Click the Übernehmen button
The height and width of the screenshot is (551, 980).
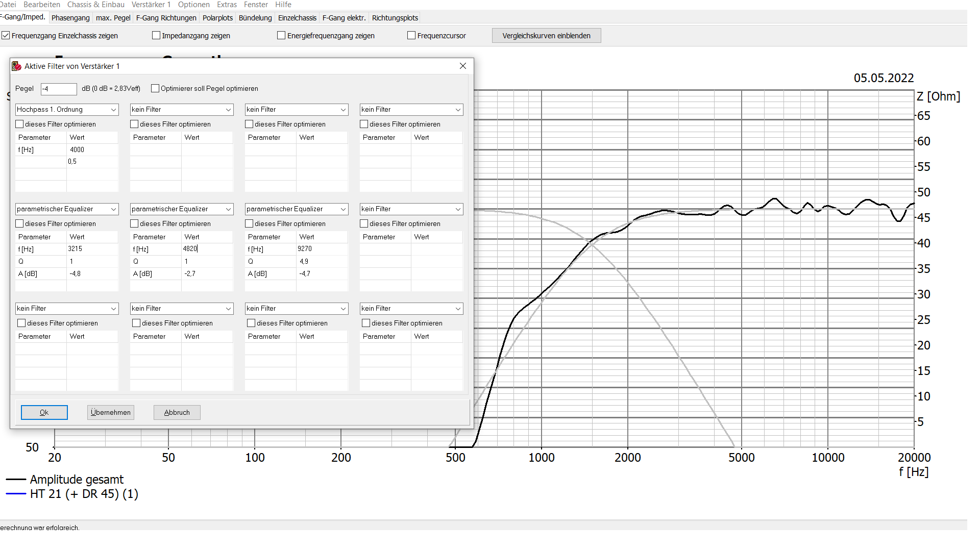click(x=111, y=413)
